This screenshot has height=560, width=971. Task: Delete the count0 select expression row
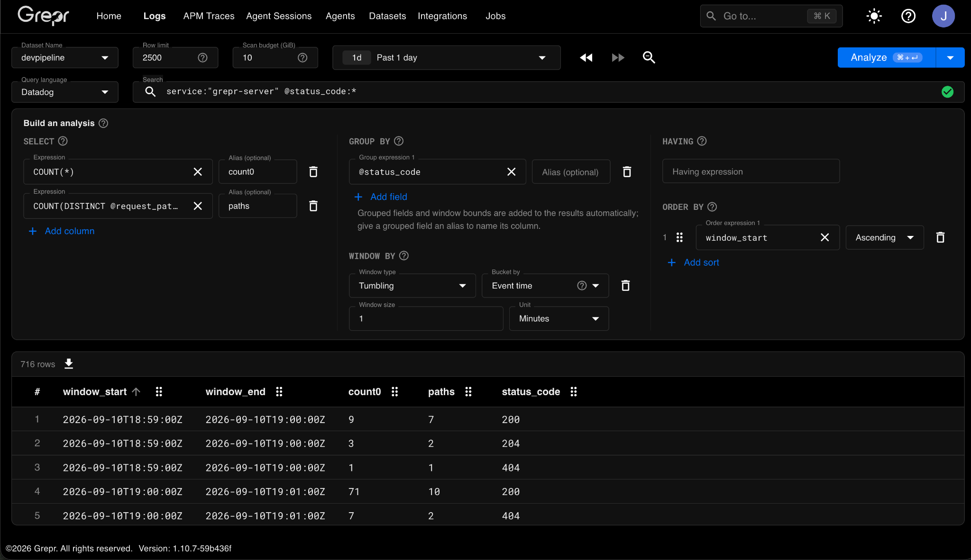pos(313,172)
